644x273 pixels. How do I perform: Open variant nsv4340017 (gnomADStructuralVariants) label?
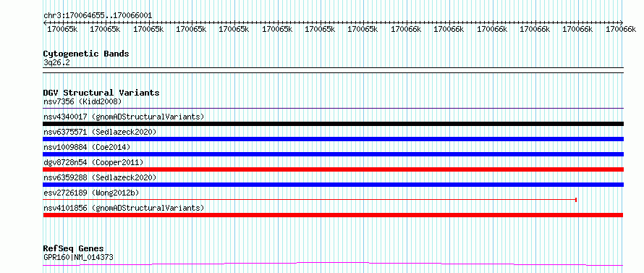click(x=124, y=117)
